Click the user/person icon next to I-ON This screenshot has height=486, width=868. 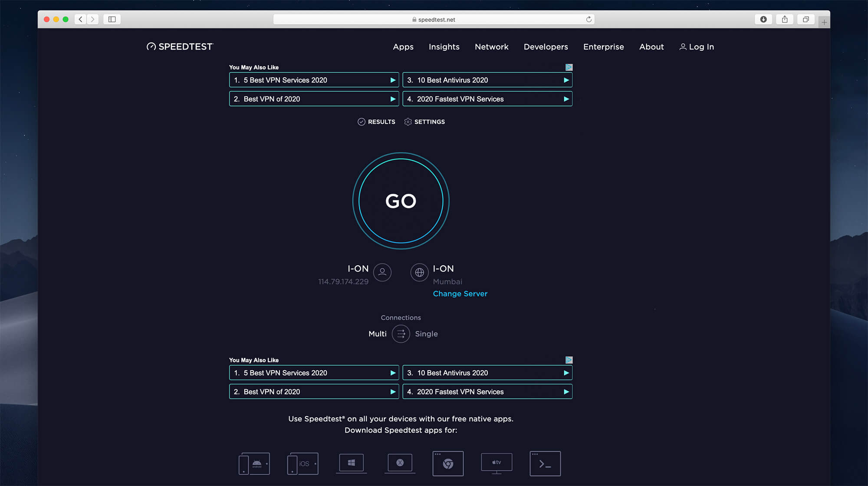coord(381,272)
